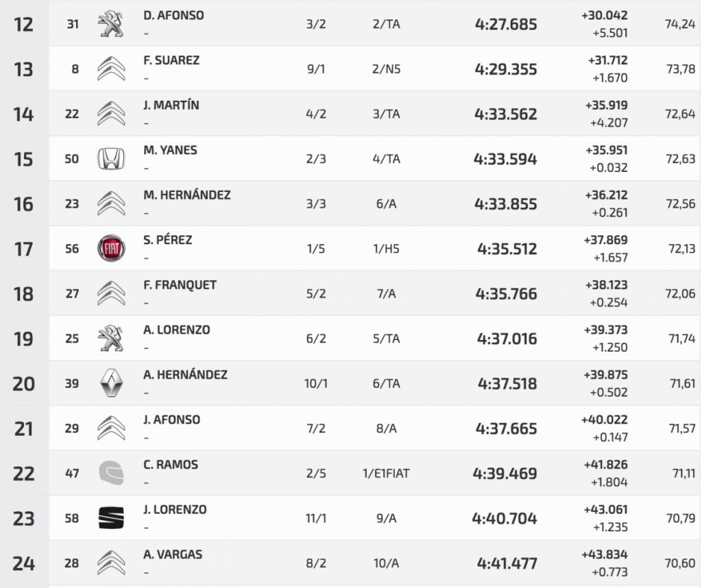Open J. Afonso's driver details
The image size is (702, 588).
click(x=172, y=420)
